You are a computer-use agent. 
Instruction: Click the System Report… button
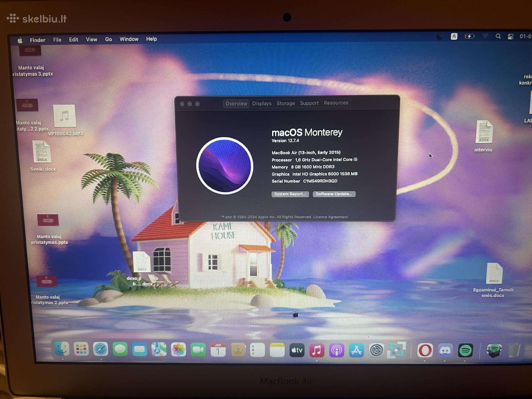[290, 194]
